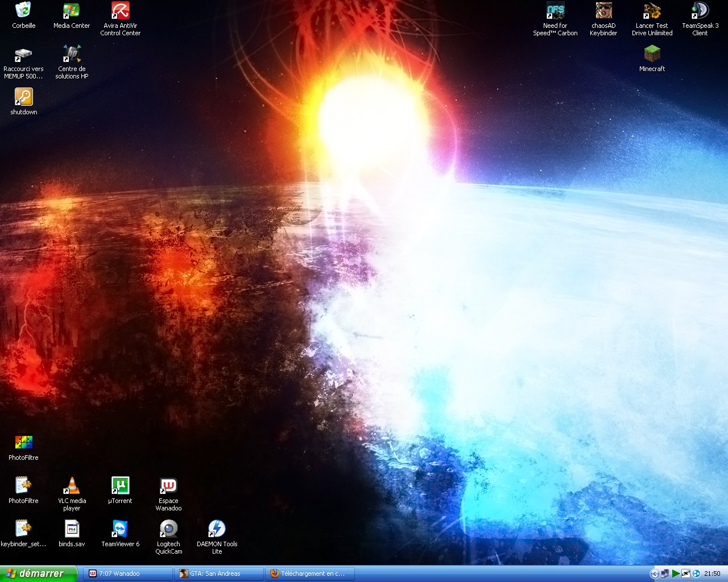This screenshot has height=582, width=728.
Task: Open Centre de solutions HP icon
Action: point(72,62)
